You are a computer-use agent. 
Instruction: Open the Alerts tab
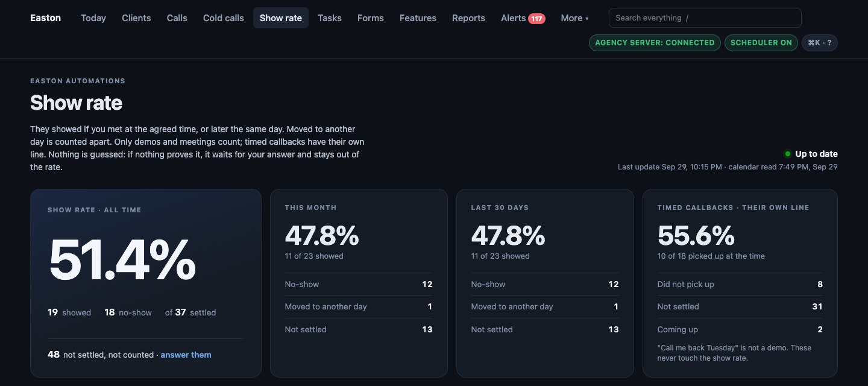(523, 18)
